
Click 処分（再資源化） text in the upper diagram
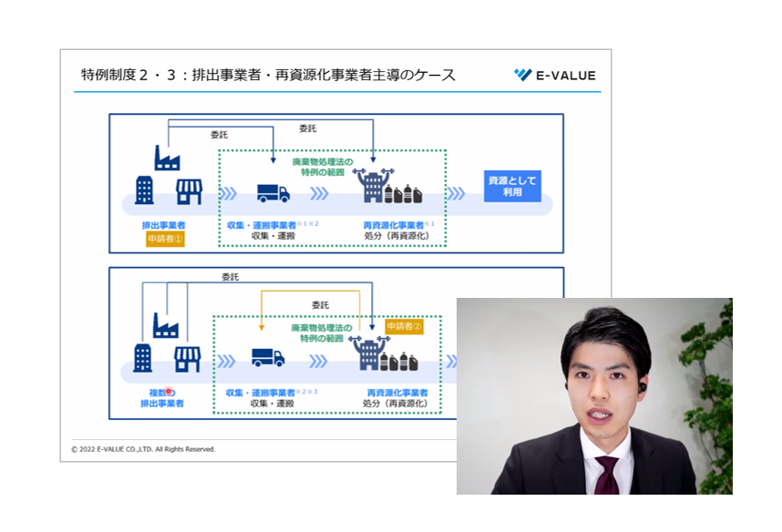[x=396, y=236]
